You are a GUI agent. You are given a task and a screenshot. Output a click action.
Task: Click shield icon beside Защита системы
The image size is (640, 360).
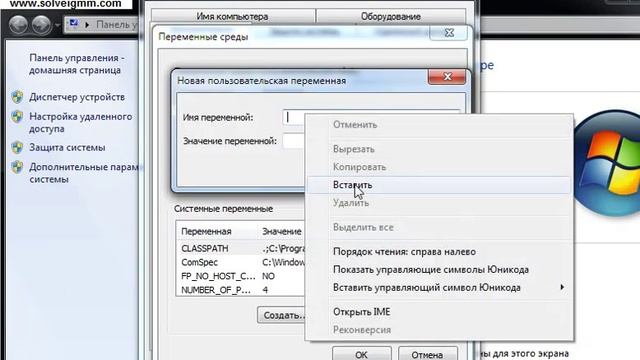(17, 147)
